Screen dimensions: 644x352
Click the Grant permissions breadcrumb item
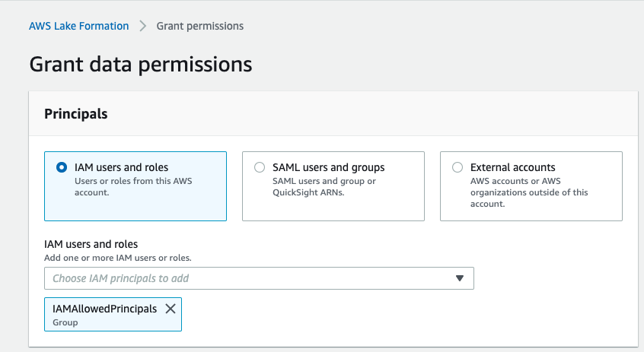coord(200,26)
